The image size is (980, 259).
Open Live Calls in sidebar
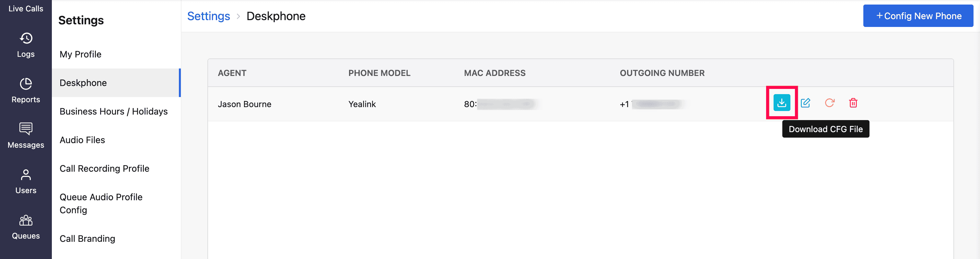coord(26,8)
